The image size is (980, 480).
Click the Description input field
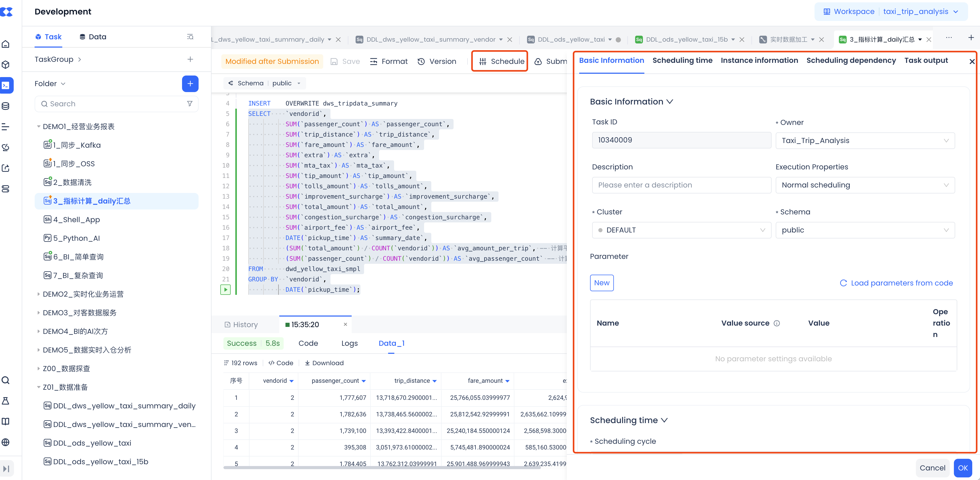(x=681, y=185)
